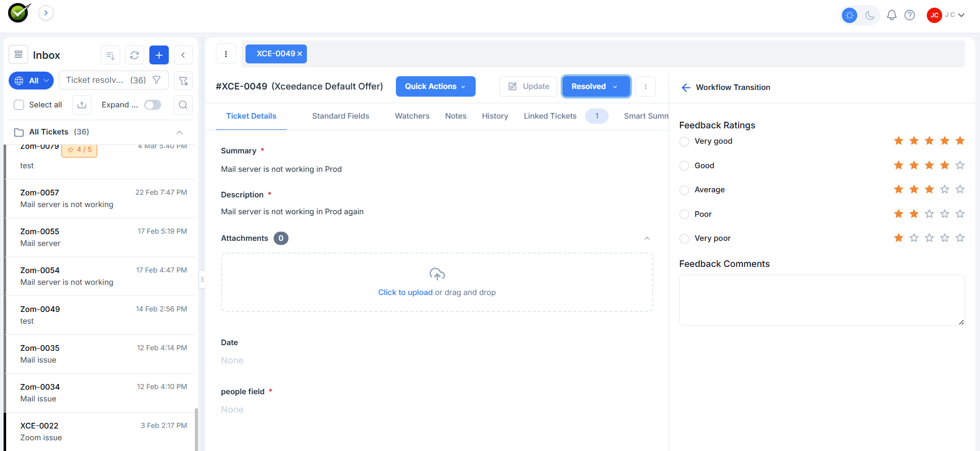This screenshot has height=451, width=980.
Task: Switch to light theme sun icon
Action: pos(850,15)
